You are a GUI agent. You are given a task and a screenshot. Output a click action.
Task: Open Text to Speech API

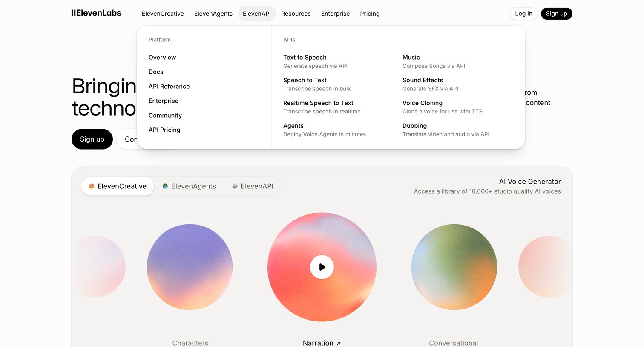pos(316,61)
